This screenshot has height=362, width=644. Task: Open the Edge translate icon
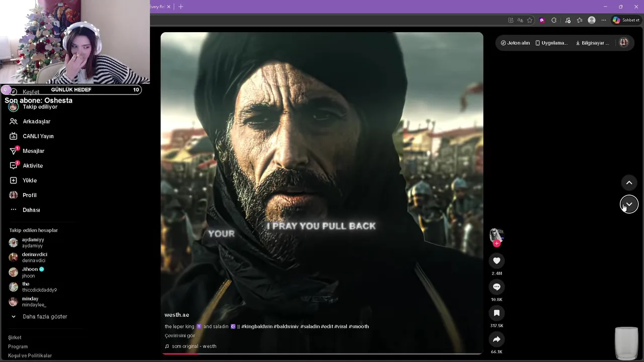[x=520, y=20]
